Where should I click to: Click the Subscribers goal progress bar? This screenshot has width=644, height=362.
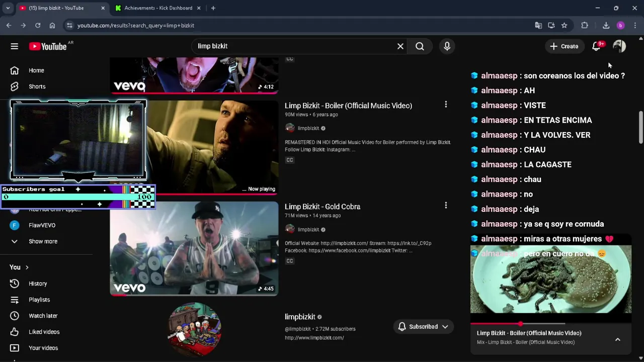(78, 197)
